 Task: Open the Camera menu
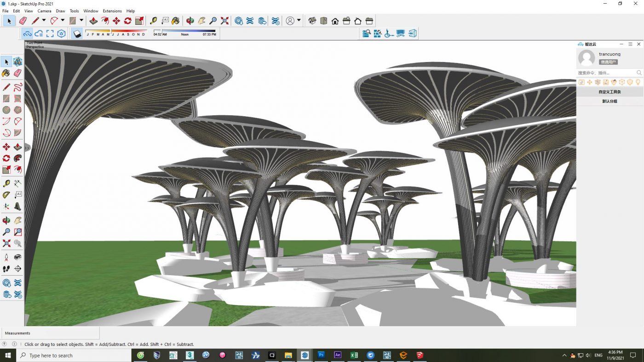tap(44, 11)
